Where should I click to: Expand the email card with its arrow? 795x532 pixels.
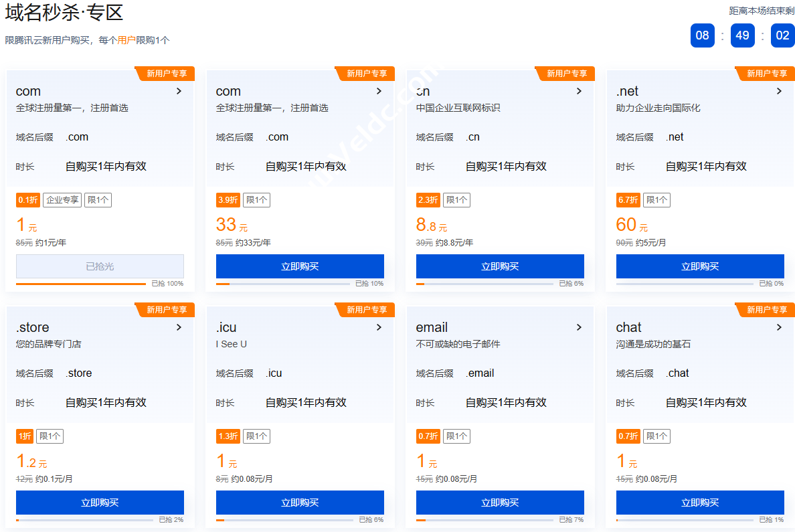click(x=579, y=327)
